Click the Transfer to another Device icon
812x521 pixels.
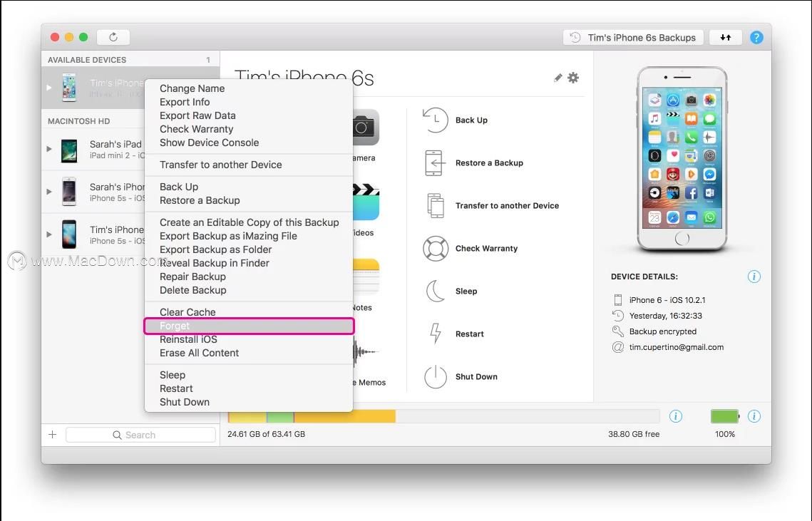[436, 205]
